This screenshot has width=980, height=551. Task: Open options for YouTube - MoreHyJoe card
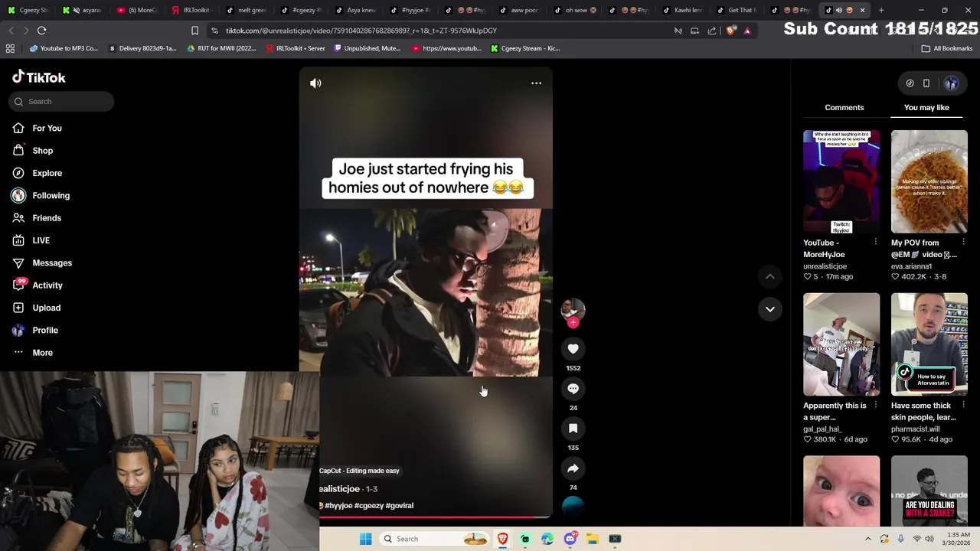876,243
